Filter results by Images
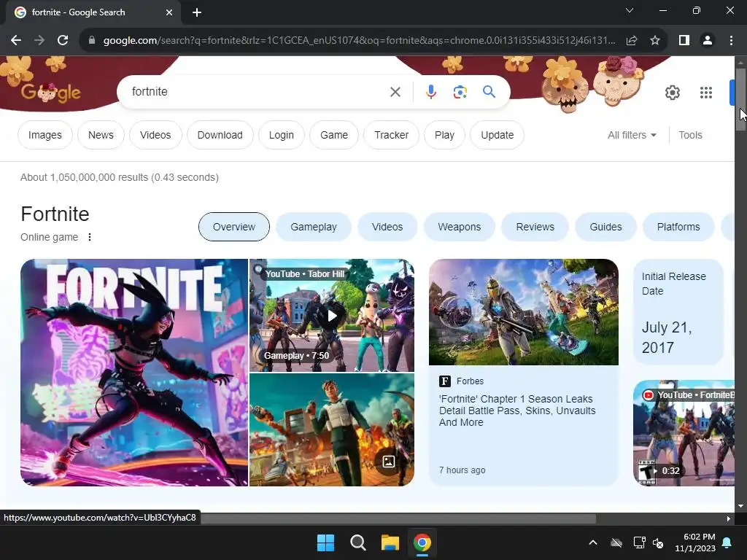This screenshot has width=747, height=560. coord(44,135)
